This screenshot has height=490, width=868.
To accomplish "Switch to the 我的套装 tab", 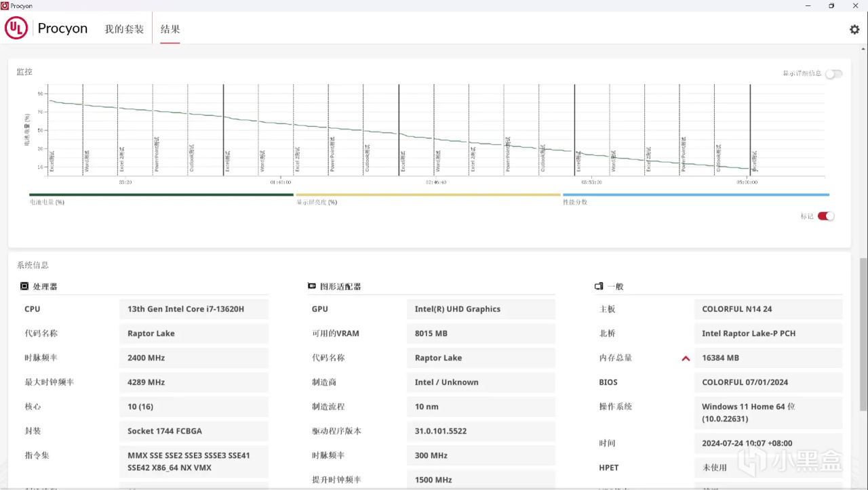I will 124,29.
